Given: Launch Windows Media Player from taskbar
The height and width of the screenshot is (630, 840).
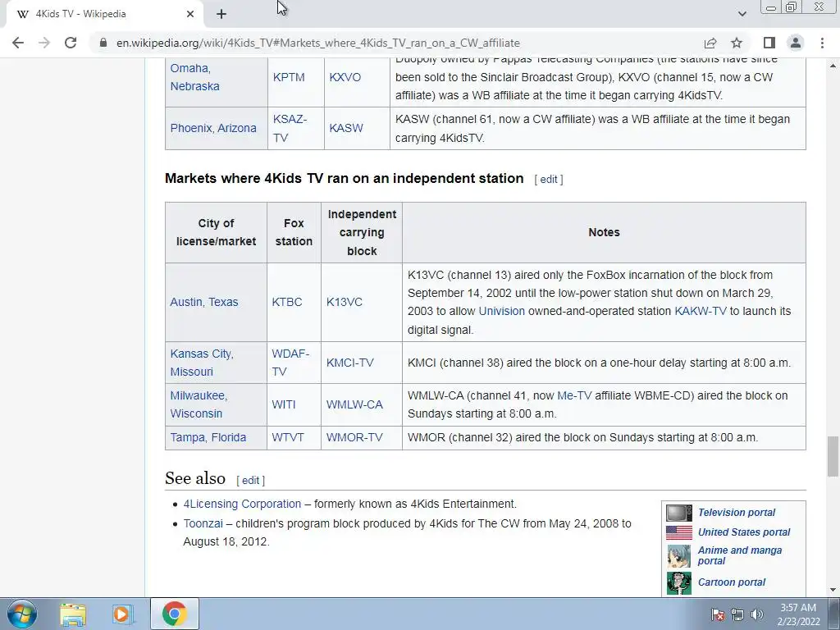Looking at the screenshot, I should click(x=122, y=614).
